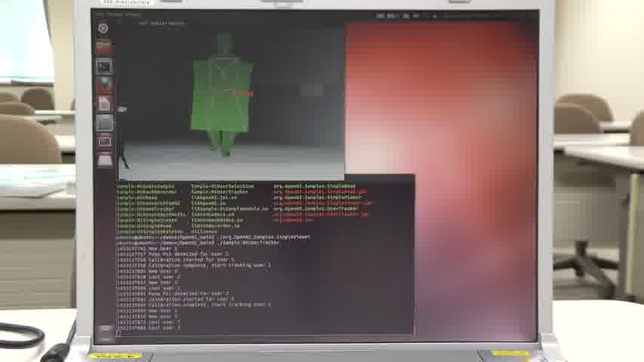Open the Trash at the launcher bottom
Viewport: 644px width, 362px height.
105,333
